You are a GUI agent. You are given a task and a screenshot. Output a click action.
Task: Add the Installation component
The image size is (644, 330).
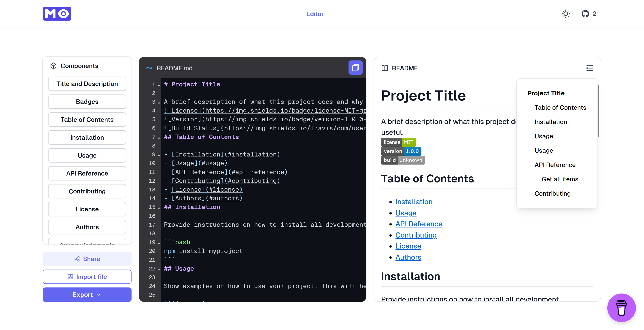(x=87, y=138)
